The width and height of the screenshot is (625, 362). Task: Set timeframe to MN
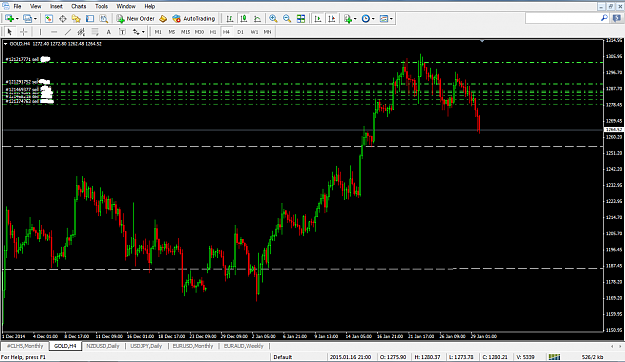tap(267, 32)
